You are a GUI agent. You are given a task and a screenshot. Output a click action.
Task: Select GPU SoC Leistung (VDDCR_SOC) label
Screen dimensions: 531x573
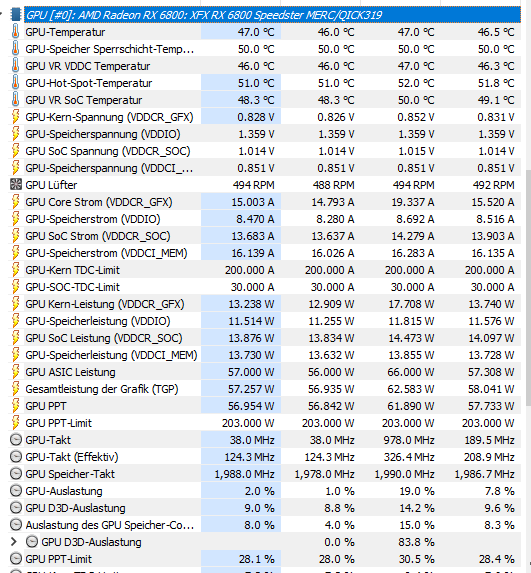tap(104, 338)
